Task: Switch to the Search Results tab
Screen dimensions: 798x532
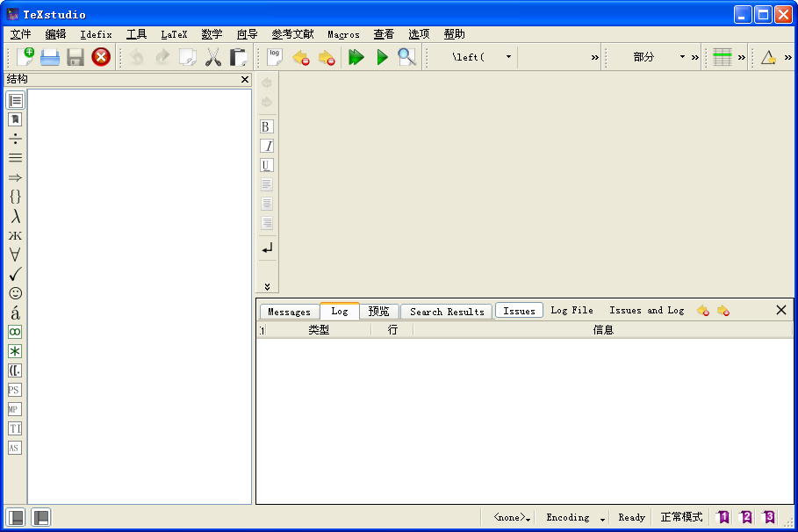Action: pyautogui.click(x=447, y=312)
